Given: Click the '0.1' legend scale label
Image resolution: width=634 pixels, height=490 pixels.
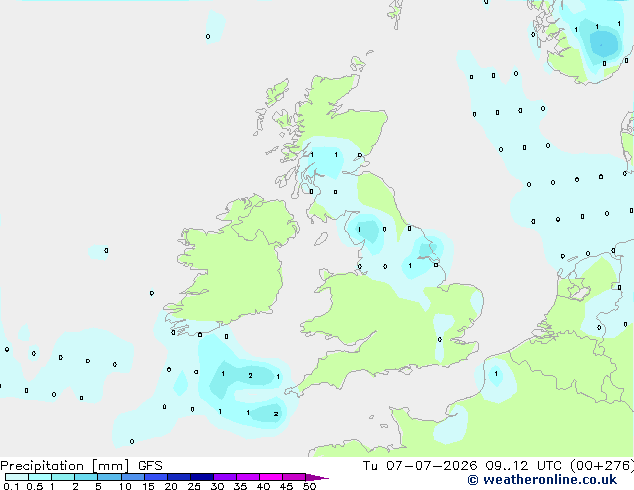Looking at the screenshot, I should (11, 486).
